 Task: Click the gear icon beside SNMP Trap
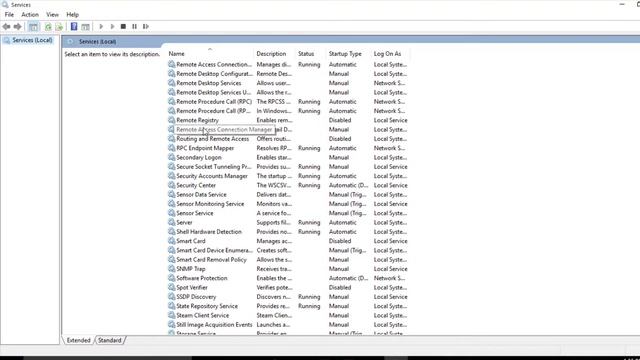coord(172,269)
